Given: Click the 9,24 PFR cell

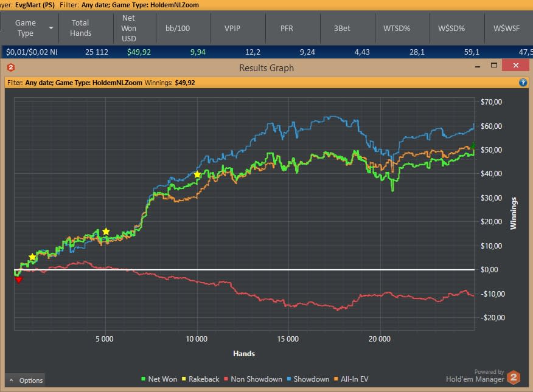Looking at the screenshot, I should coord(307,52).
